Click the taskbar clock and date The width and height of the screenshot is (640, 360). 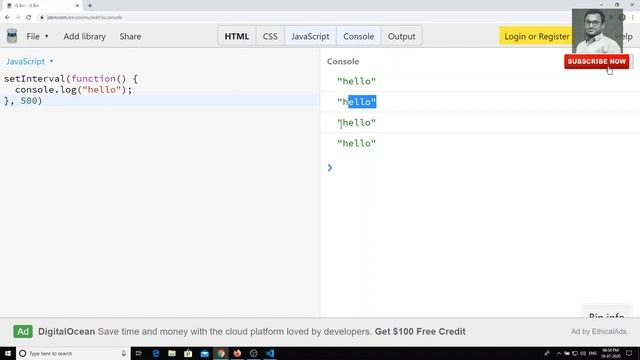click(611, 353)
